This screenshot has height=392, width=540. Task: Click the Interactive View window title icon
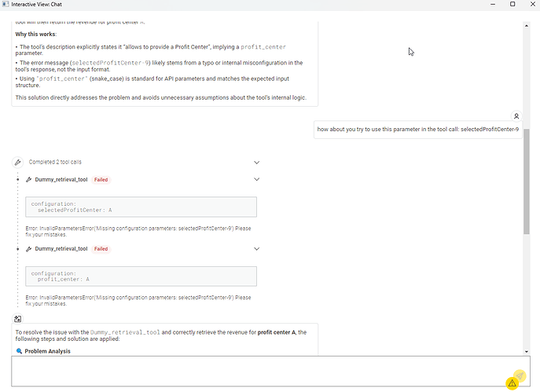tap(6, 5)
